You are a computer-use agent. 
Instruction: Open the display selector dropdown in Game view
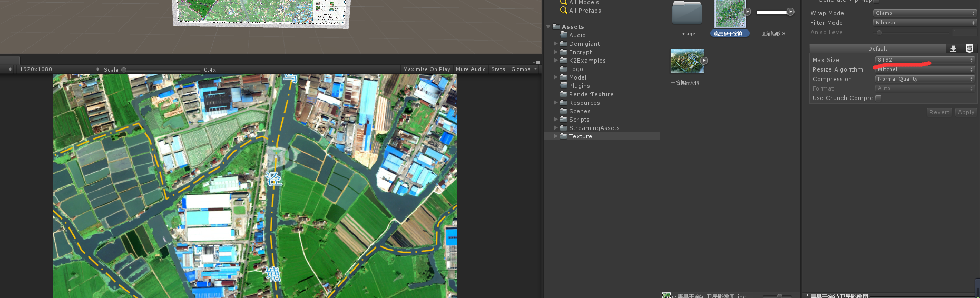point(7,69)
